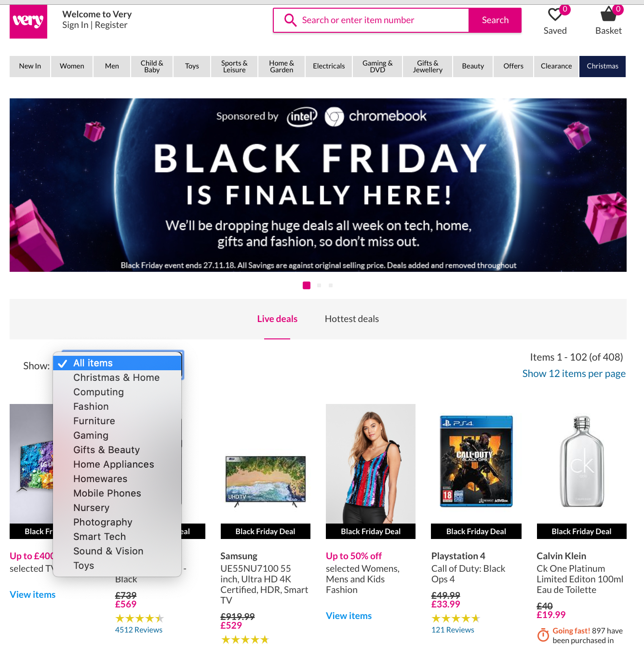Viewport: 644px width, 646px height.
Task: Click the Call of Duty star rating
Action: pos(456,619)
